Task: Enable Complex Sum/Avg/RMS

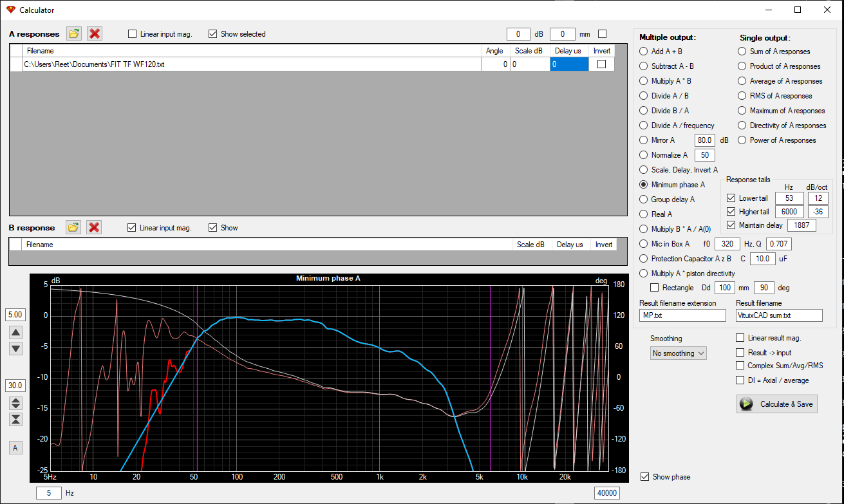Action: click(x=740, y=366)
